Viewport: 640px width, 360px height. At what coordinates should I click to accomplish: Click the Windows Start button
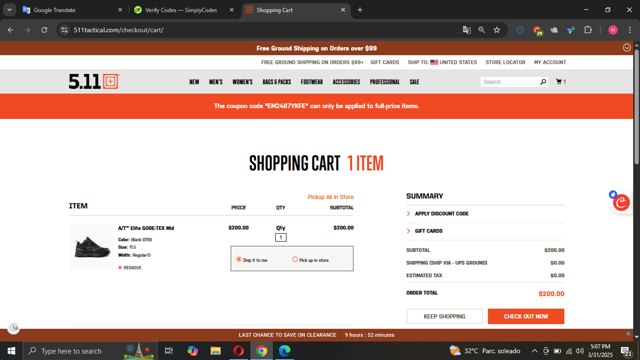(11, 351)
